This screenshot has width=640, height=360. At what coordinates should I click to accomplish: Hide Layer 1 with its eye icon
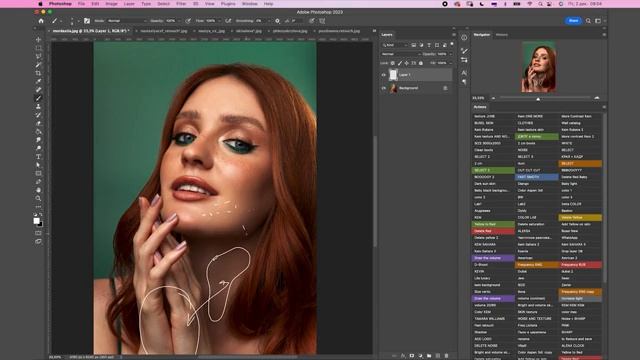pos(384,75)
